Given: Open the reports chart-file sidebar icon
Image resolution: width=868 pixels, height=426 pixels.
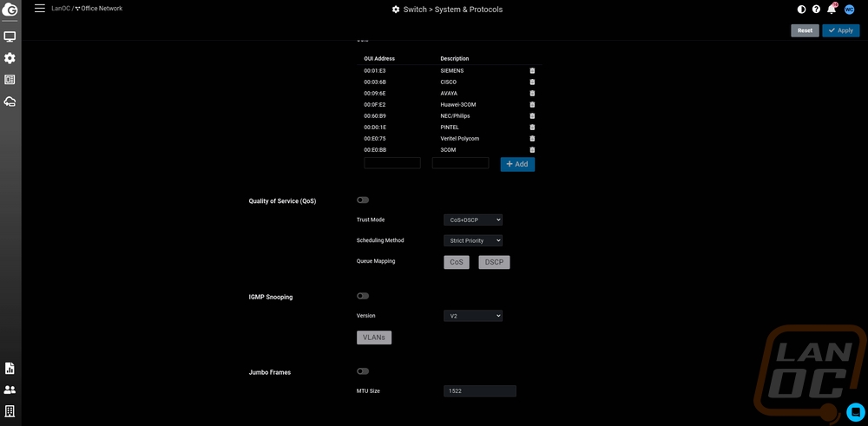Looking at the screenshot, I should tap(10, 368).
